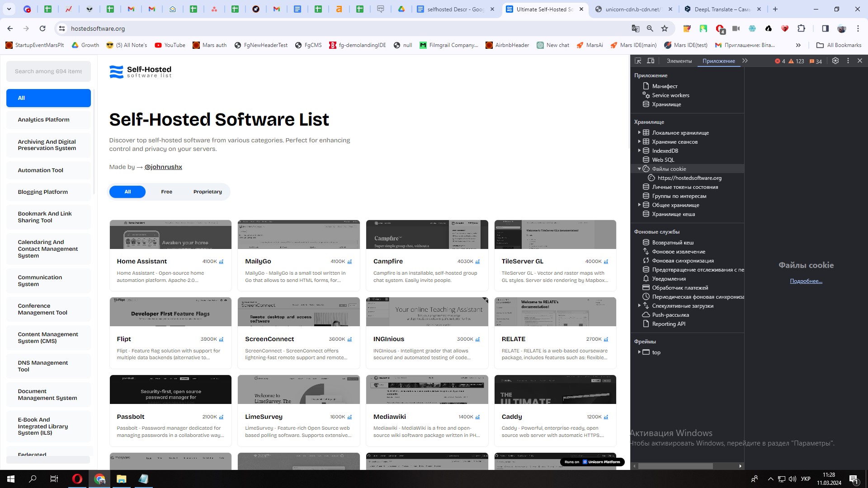Click the stats icon on Flipt card
Screen dimensions: 868x488
221,339
